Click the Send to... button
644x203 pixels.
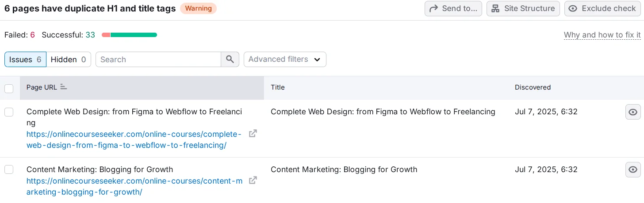point(453,8)
